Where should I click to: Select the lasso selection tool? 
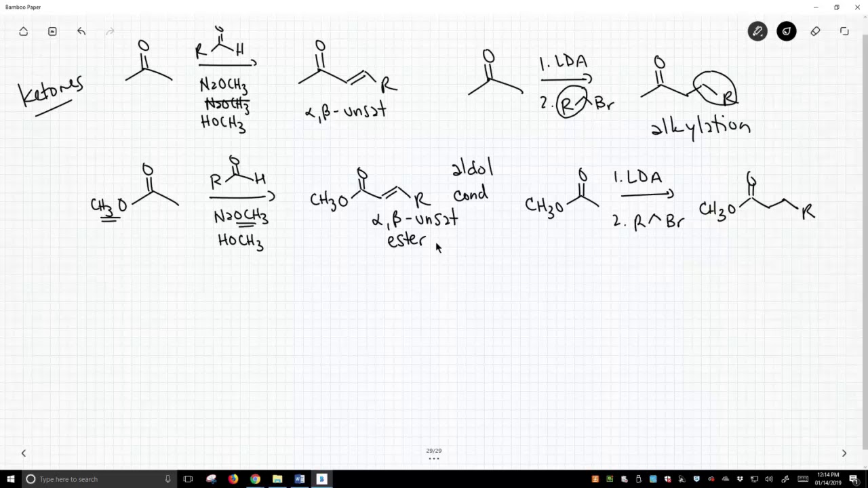tap(844, 31)
